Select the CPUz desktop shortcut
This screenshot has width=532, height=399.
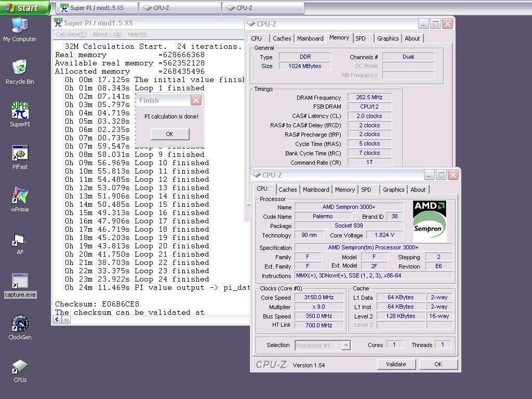20,371
